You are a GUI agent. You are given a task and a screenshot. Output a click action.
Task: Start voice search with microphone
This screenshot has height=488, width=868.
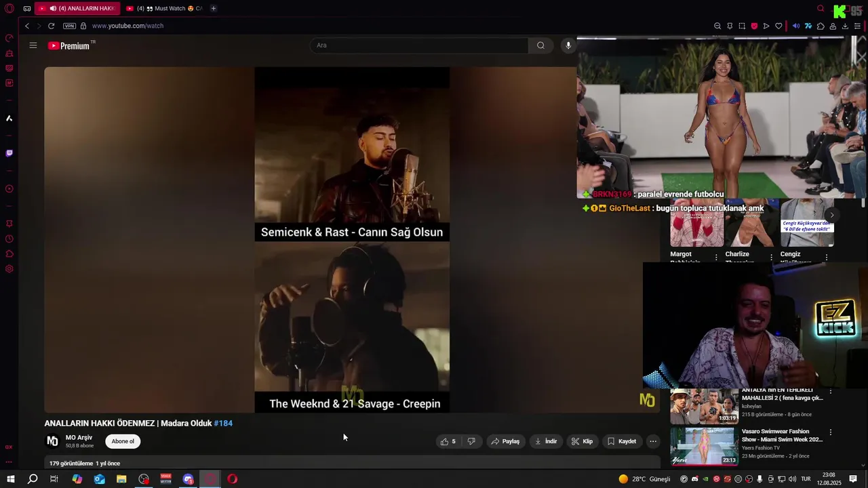coord(568,45)
